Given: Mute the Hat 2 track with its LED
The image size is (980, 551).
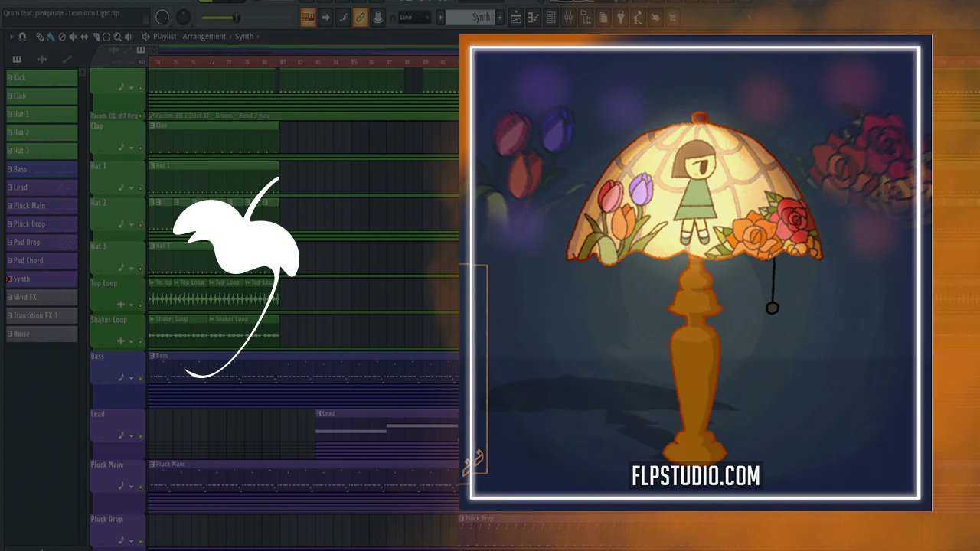Looking at the screenshot, I should click(140, 225).
